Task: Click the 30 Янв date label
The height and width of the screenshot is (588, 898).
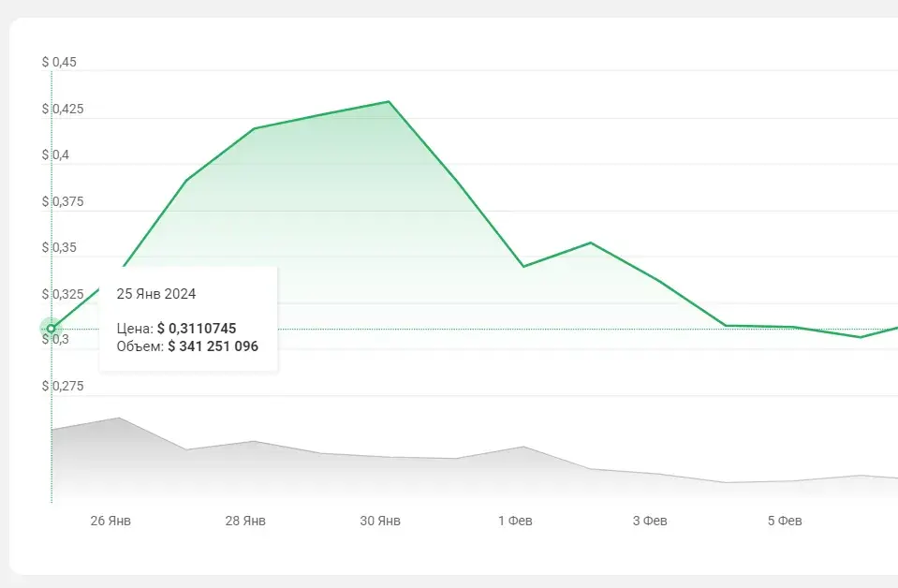Action: (380, 521)
